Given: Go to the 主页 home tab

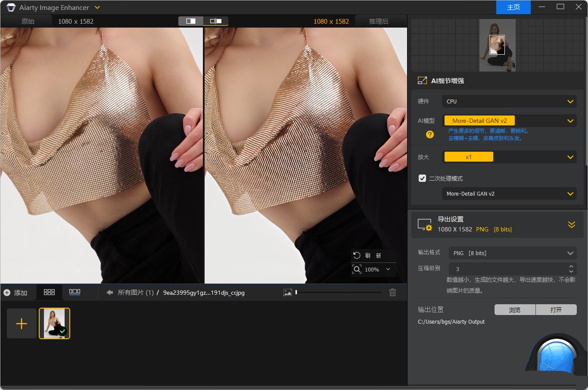Looking at the screenshot, I should pyautogui.click(x=513, y=7).
